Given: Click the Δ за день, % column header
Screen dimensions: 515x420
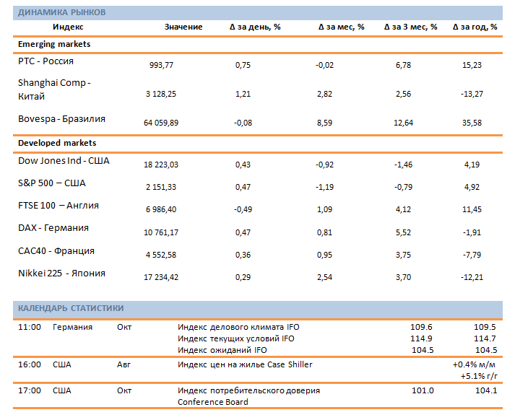Looking at the screenshot, I should [x=255, y=27].
